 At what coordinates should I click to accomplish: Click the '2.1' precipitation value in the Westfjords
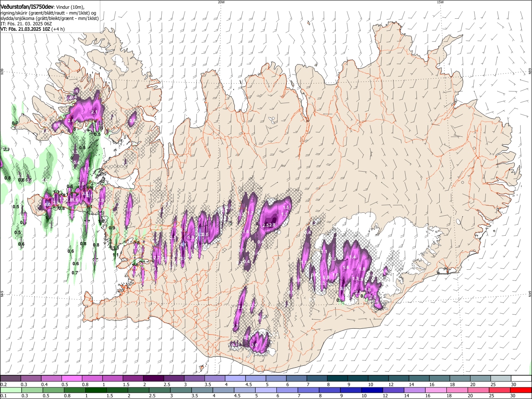(94, 112)
